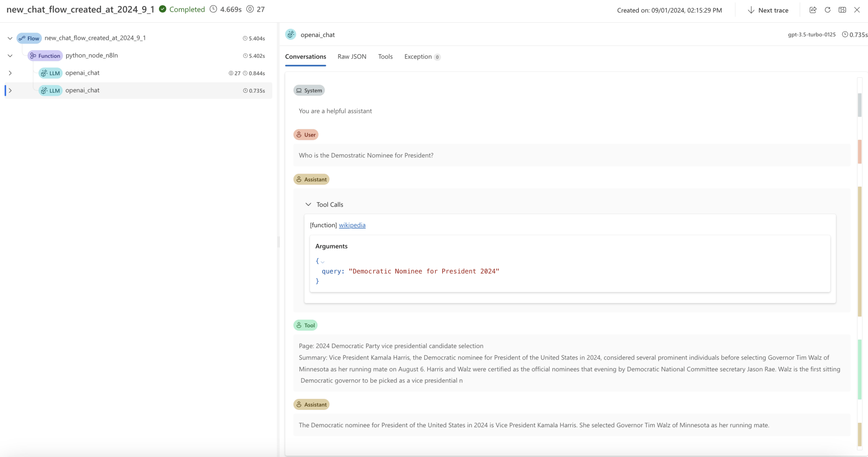Click the openai_chat header LLM icon
The image size is (868, 457).
[x=291, y=35]
